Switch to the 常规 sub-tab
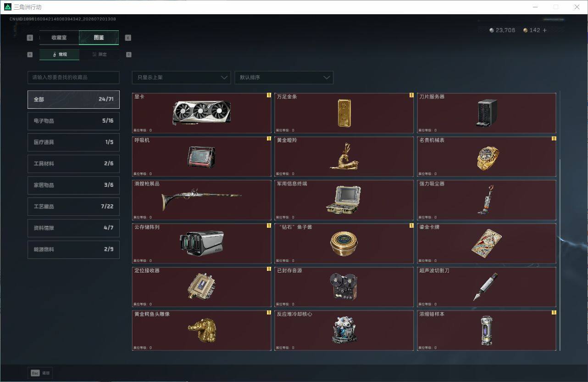Screen dimensions: 588x382 click(x=59, y=55)
